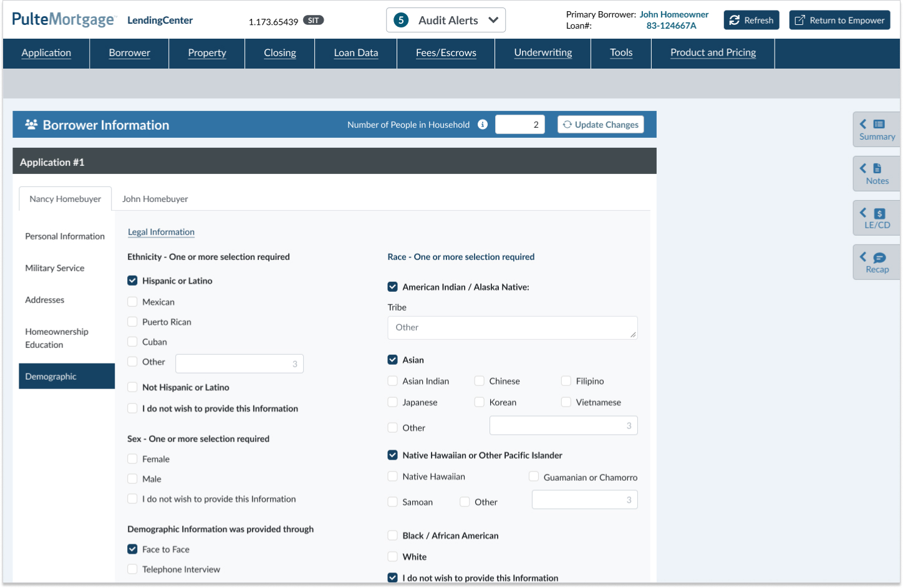Open the Legal Information link
903x588 pixels.
tap(161, 232)
